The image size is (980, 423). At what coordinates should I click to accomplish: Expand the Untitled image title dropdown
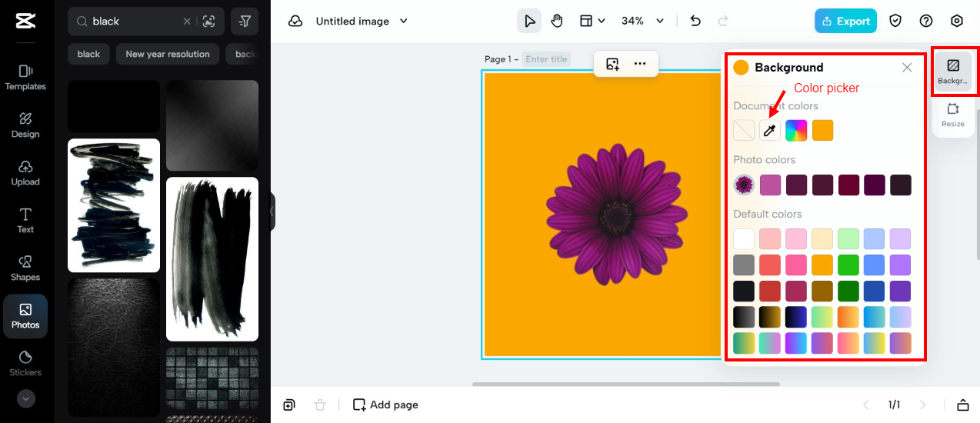pos(405,22)
